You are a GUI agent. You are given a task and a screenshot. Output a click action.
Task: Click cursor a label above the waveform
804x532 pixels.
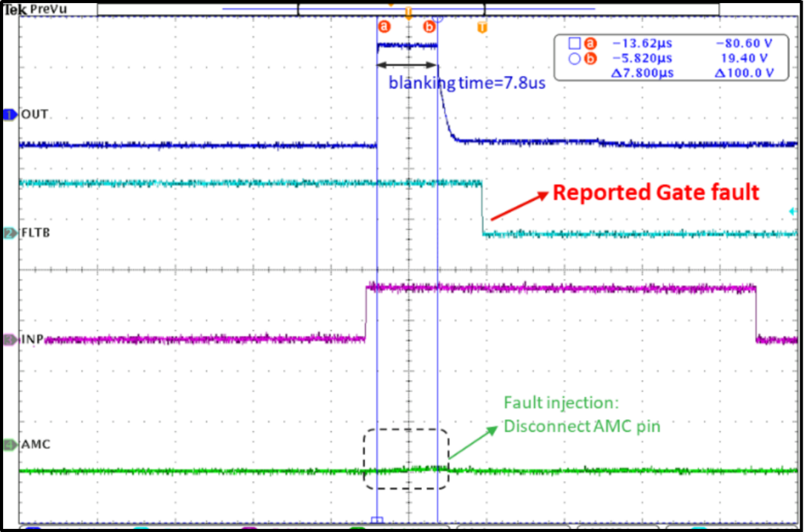[384, 26]
